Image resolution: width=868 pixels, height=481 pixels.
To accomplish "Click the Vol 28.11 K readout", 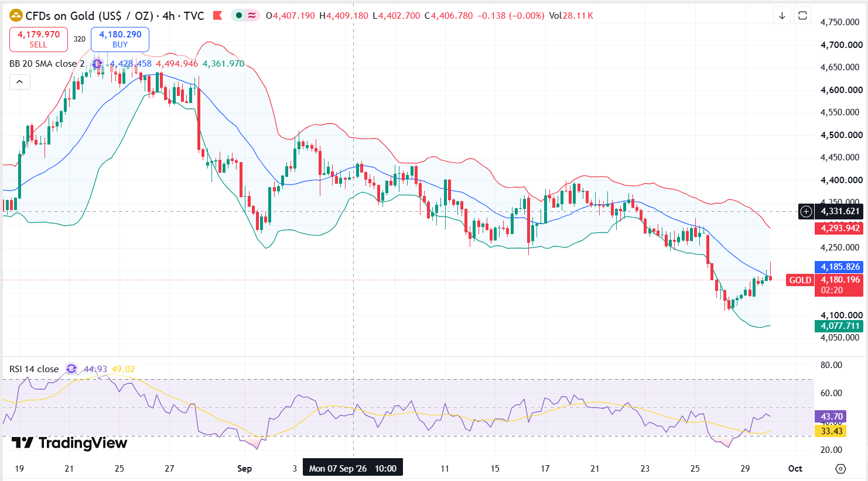I will click(571, 16).
